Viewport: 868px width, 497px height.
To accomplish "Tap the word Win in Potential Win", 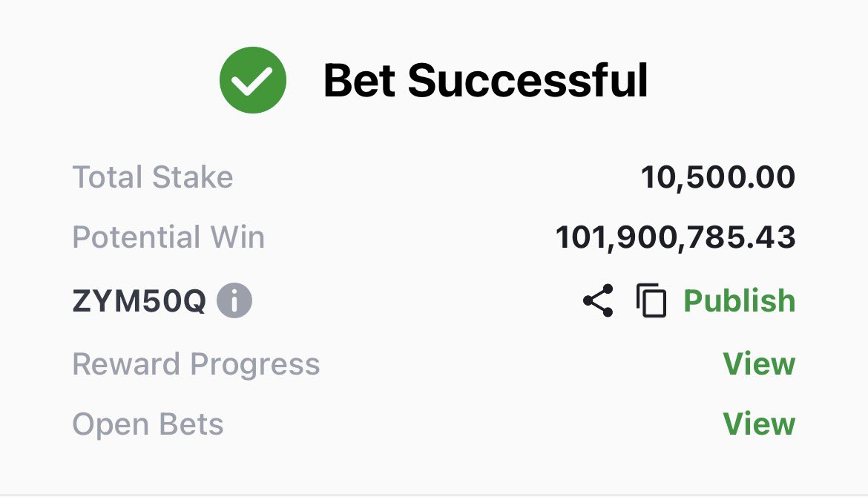I will coord(238,237).
